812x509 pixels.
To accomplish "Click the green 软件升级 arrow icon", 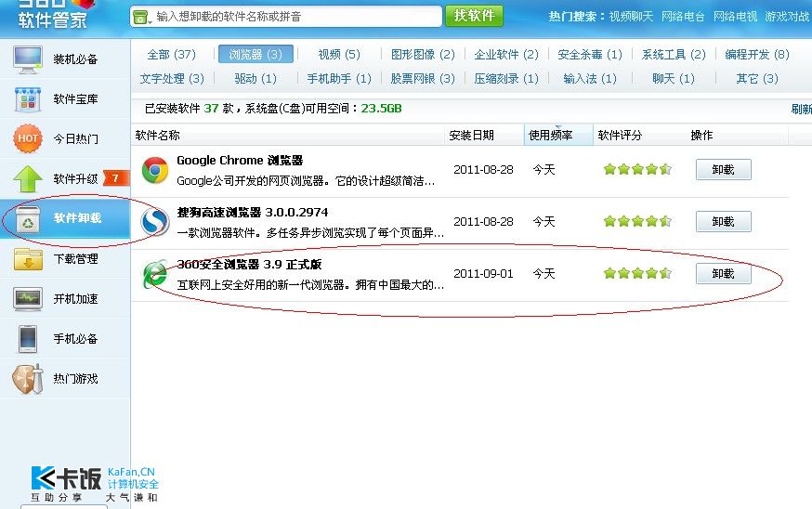I will pyautogui.click(x=28, y=178).
